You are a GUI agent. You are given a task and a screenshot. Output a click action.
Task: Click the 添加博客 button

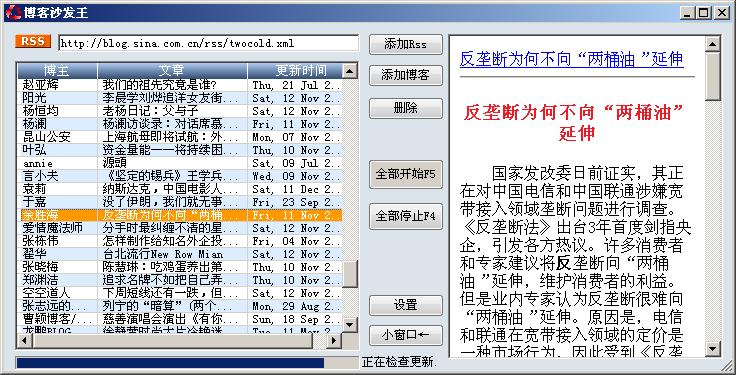click(x=406, y=75)
